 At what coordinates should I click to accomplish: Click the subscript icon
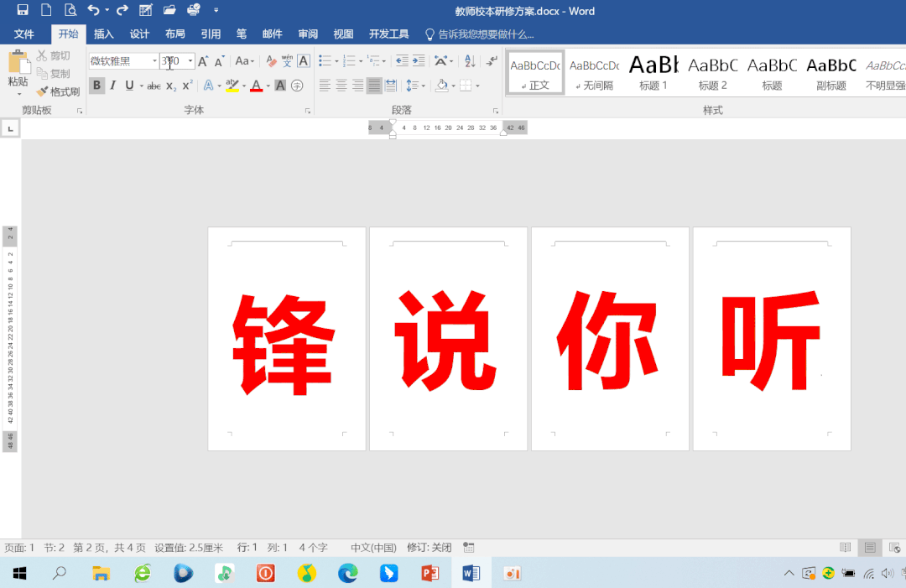170,86
